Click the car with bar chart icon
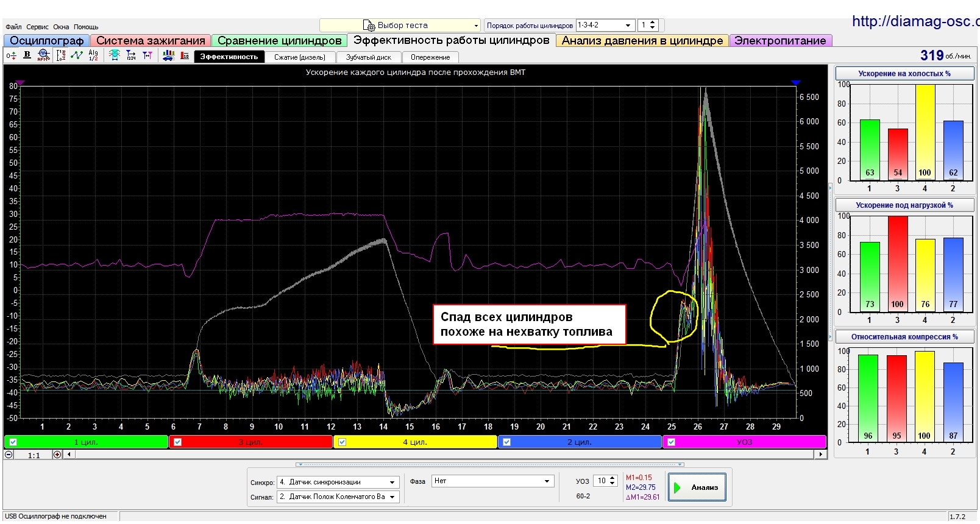 pyautogui.click(x=169, y=55)
